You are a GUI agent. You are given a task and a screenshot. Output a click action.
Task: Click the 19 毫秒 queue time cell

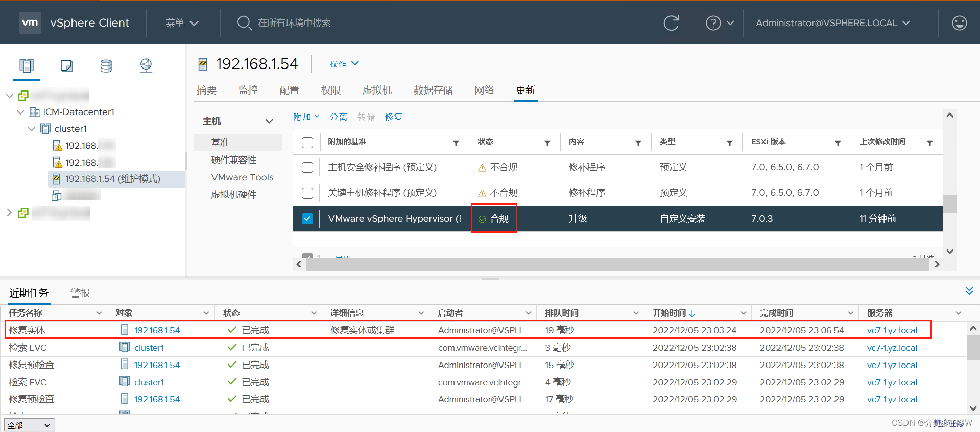560,330
